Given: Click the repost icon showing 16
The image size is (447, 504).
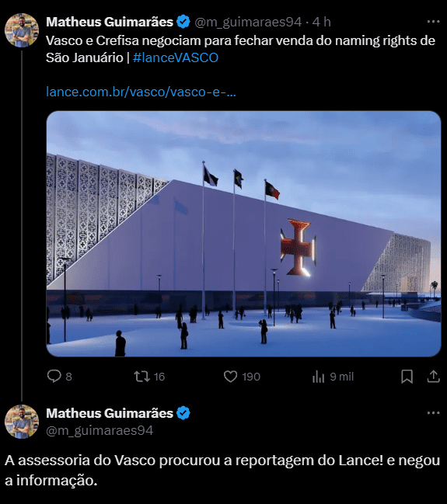Looking at the screenshot, I should [141, 377].
